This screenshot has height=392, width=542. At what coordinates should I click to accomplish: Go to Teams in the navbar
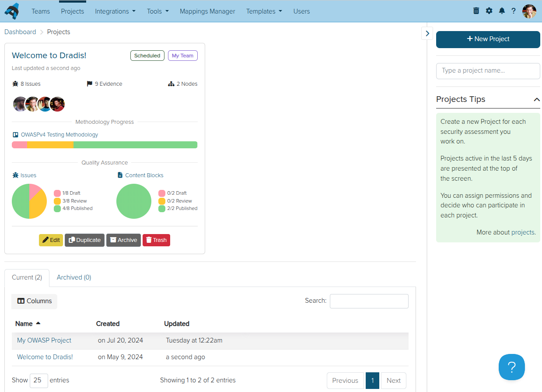tap(41, 11)
